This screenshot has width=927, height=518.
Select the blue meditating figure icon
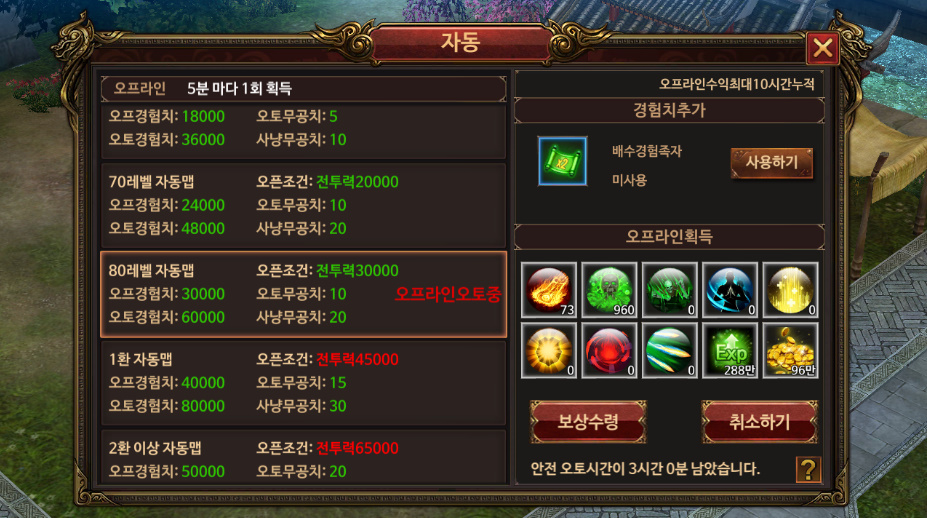pos(730,290)
